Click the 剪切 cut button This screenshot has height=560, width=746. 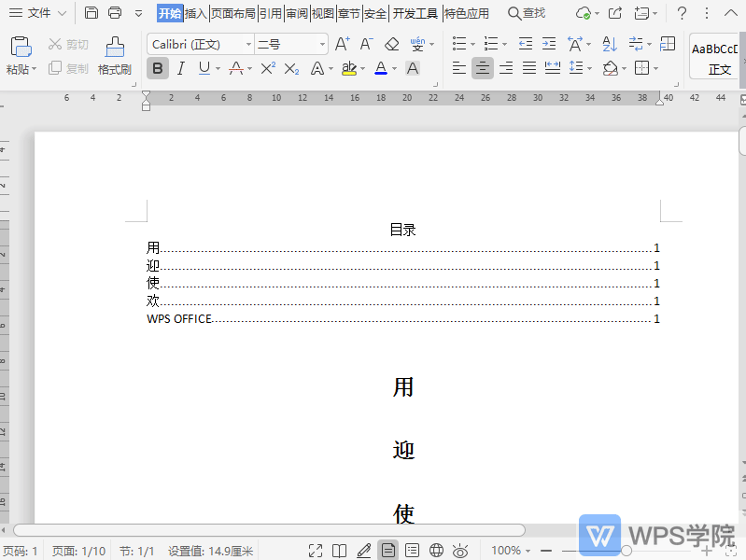point(68,44)
